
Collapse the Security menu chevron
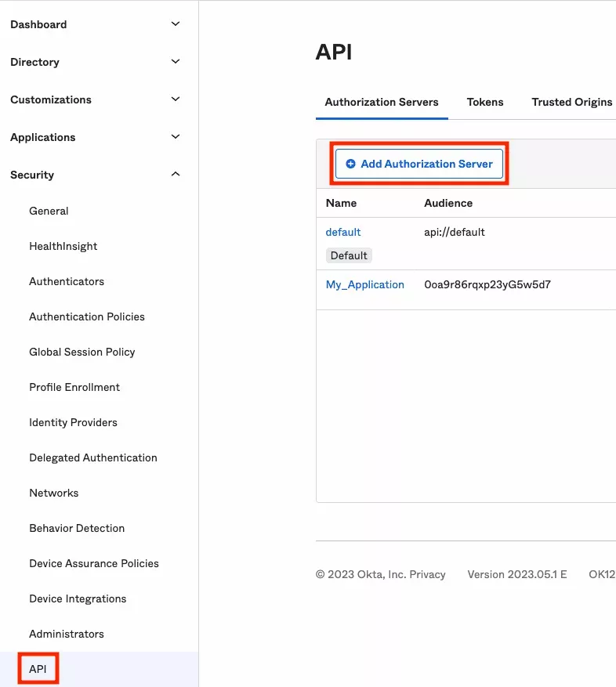click(x=176, y=174)
